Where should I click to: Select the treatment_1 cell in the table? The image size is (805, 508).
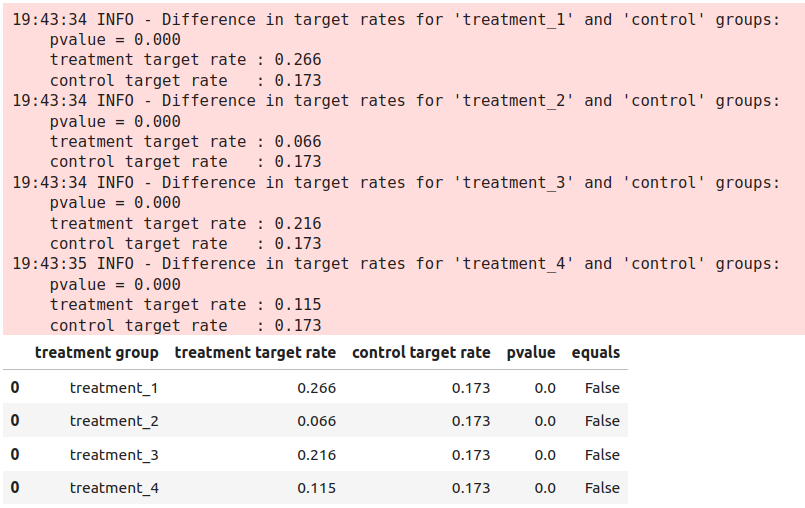[x=114, y=388]
